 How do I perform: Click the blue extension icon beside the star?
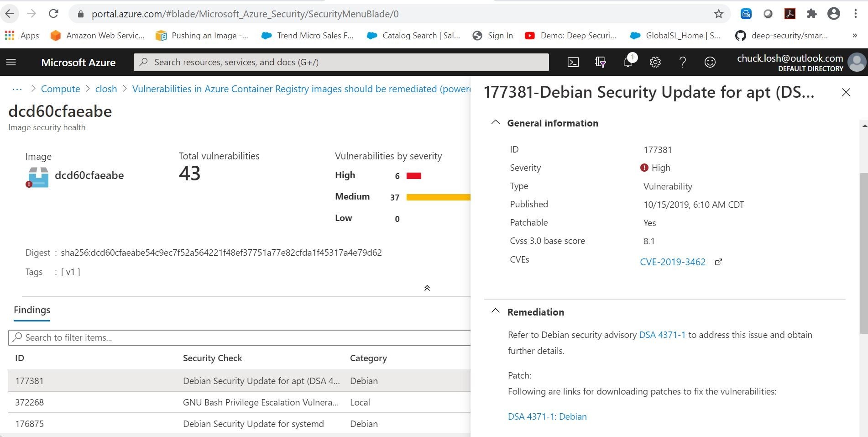(746, 14)
